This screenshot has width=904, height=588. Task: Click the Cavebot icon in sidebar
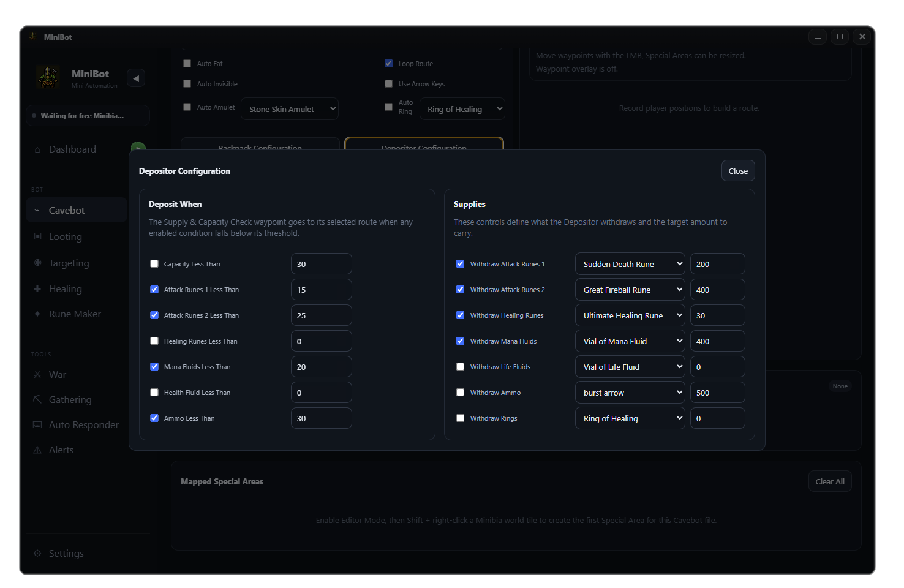(37, 211)
